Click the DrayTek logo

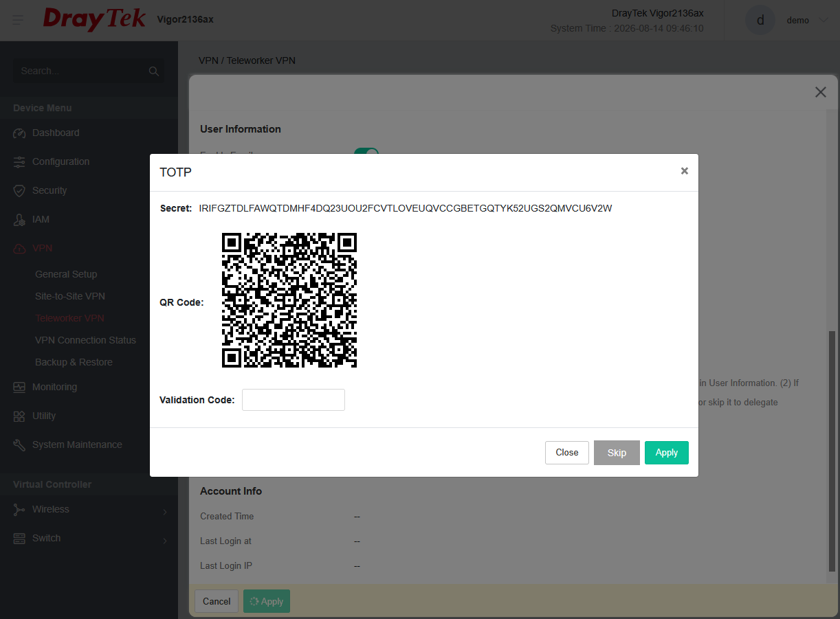click(x=94, y=19)
